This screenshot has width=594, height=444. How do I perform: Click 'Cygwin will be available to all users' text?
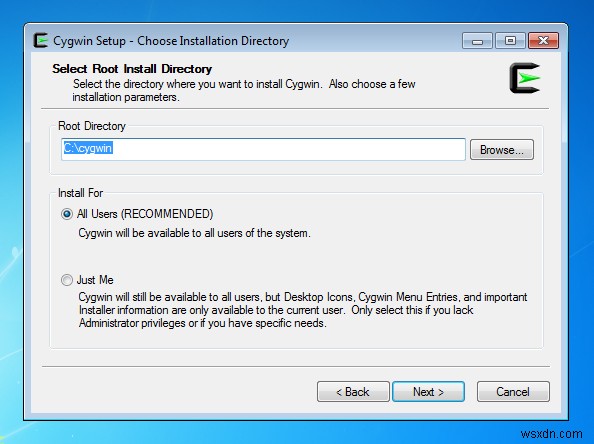[x=194, y=233]
